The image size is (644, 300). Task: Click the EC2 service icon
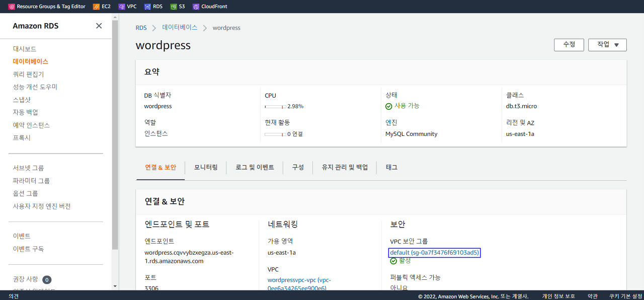(x=96, y=7)
